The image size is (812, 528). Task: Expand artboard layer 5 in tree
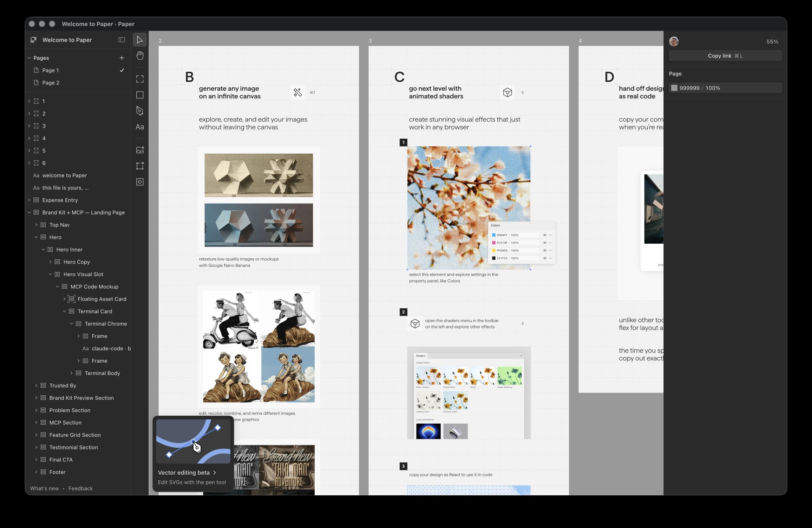point(29,150)
